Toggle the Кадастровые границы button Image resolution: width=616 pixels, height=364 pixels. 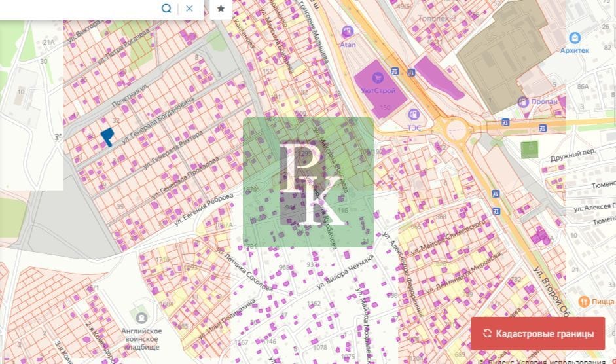(x=538, y=334)
